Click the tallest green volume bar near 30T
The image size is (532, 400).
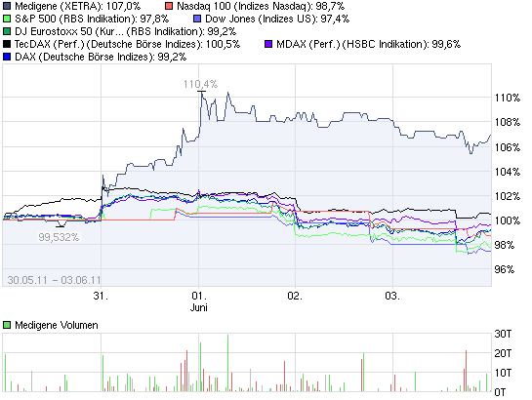pos(227,363)
